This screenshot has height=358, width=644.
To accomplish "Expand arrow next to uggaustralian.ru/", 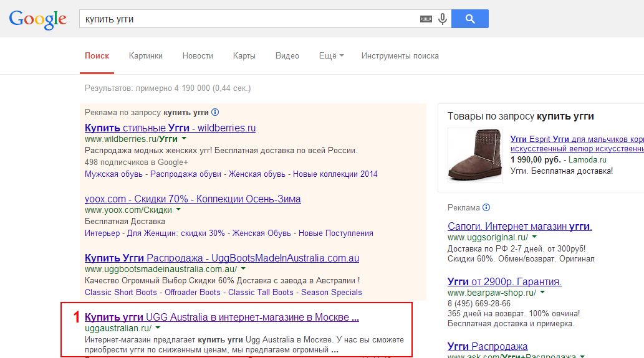I will (x=158, y=327).
